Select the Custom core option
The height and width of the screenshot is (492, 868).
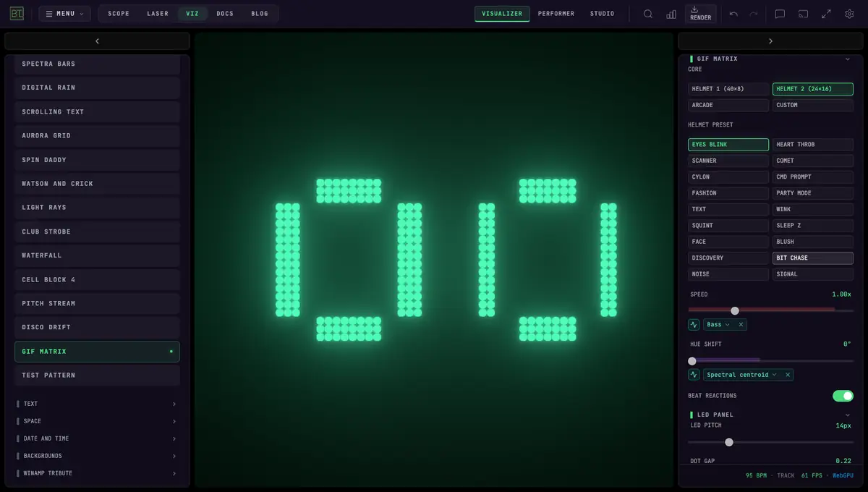point(813,105)
